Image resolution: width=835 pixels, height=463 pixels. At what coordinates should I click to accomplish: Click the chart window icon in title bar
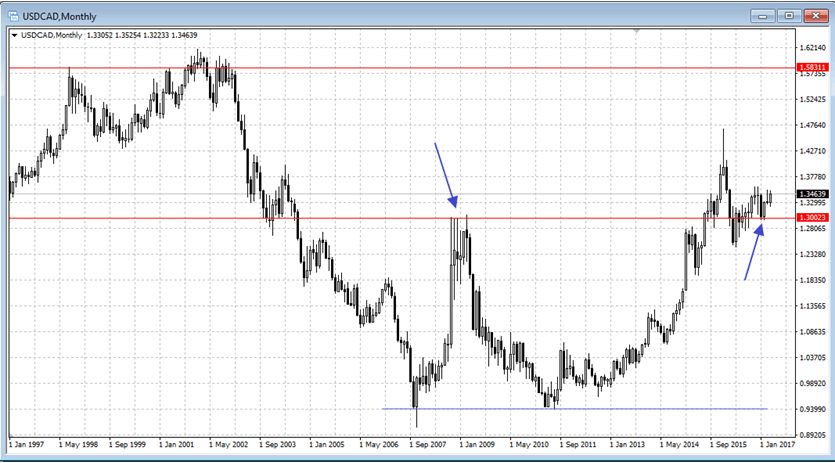pos(11,15)
